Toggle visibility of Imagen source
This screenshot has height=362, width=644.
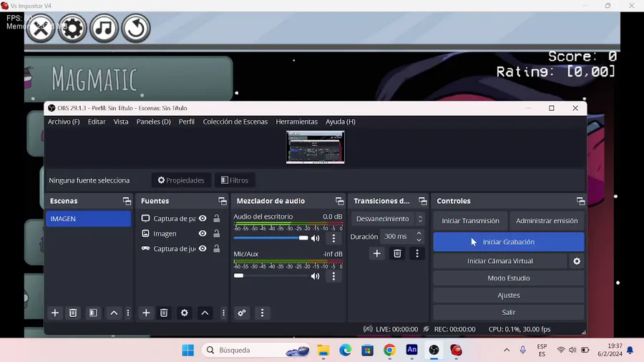203,233
